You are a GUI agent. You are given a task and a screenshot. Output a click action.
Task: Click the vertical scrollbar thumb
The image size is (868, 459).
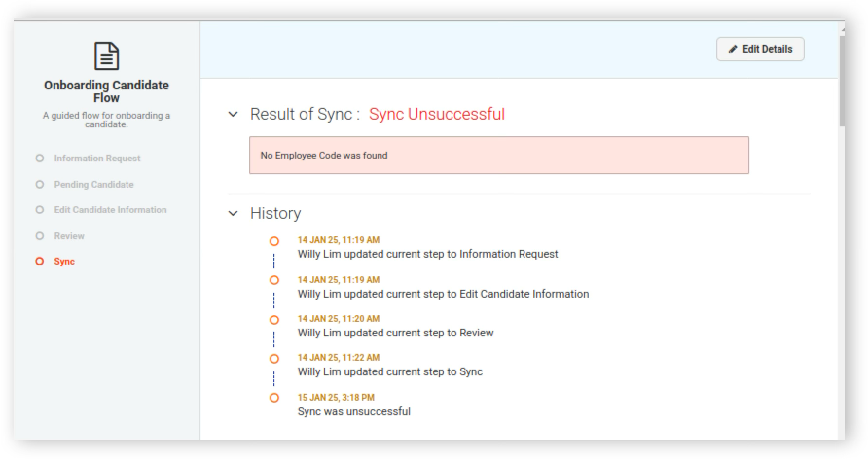tap(841, 81)
